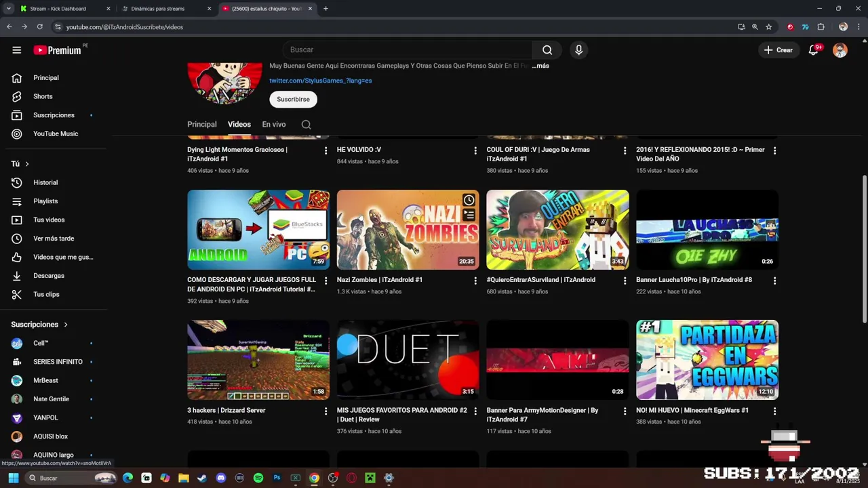Open options for Dying Light Momentos video
The width and height of the screenshot is (868, 488).
click(325, 150)
